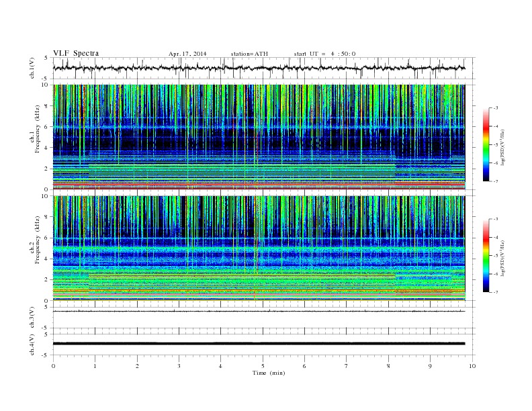
Task: Click the "station=ATH" header label
Action: click(249, 54)
